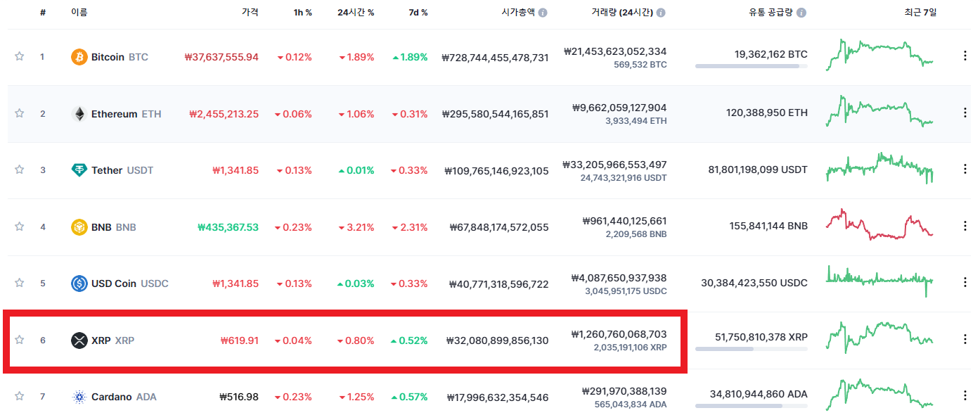980x420 pixels.
Task: Open the USD Coin USDC coin page
Action: coord(130,284)
